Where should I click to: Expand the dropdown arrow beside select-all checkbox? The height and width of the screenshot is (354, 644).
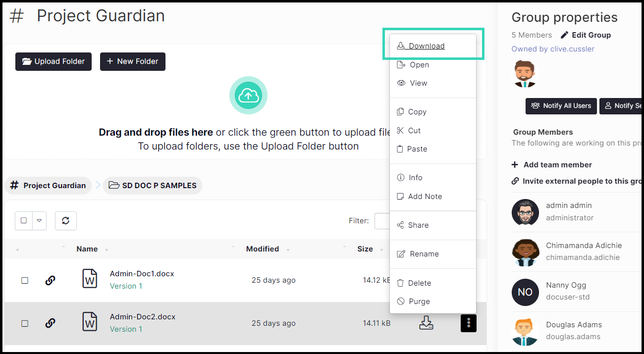point(39,221)
